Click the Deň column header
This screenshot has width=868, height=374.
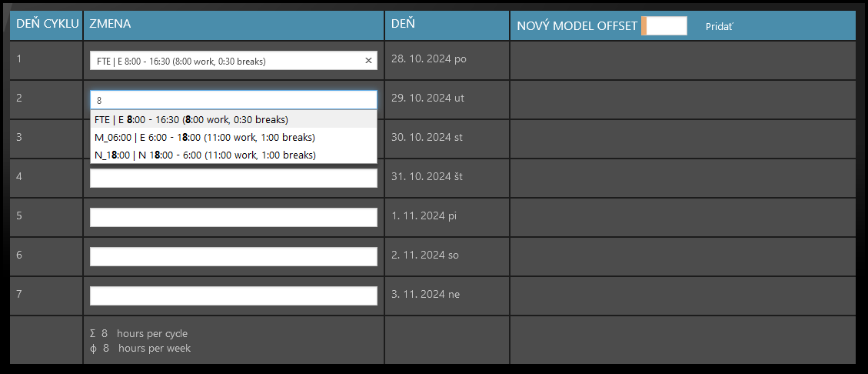pos(404,25)
